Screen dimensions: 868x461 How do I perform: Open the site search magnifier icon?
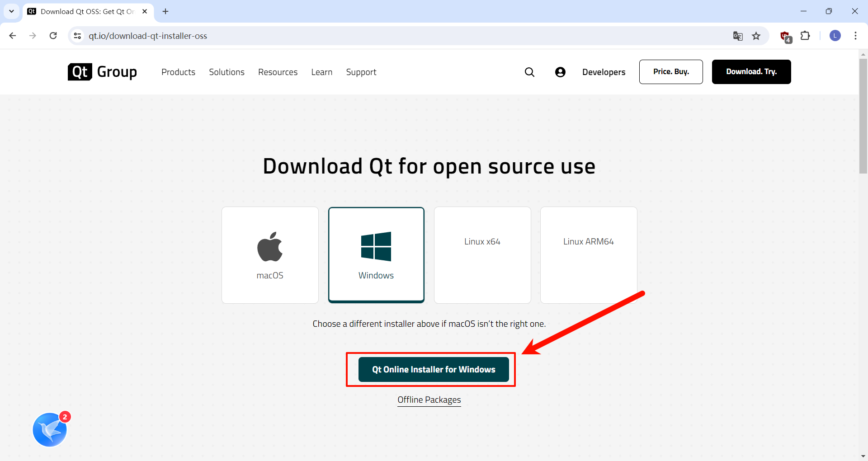point(529,72)
